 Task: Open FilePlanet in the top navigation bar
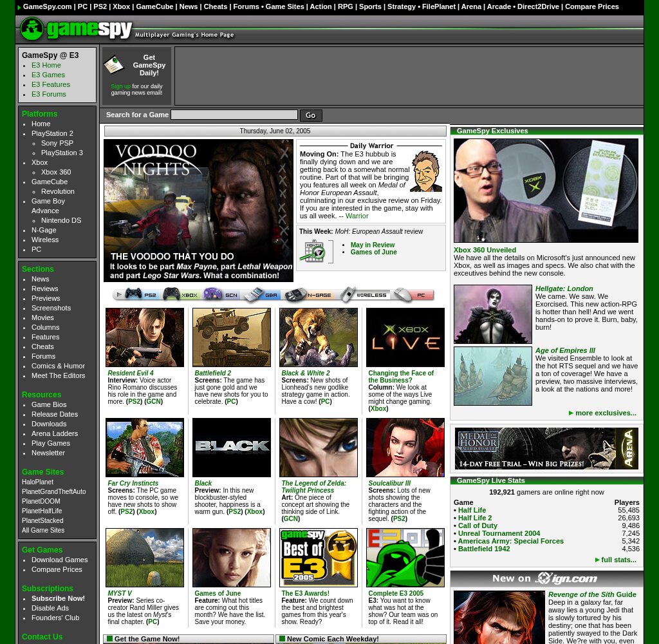coord(439,6)
